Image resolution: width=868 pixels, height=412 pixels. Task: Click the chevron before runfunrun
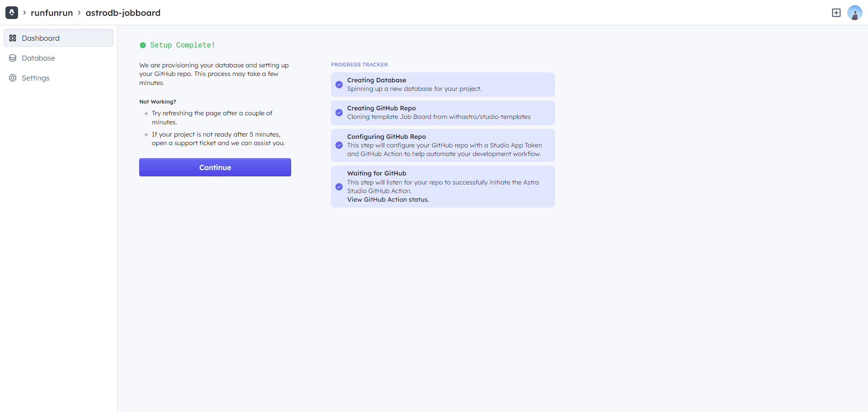click(x=24, y=13)
